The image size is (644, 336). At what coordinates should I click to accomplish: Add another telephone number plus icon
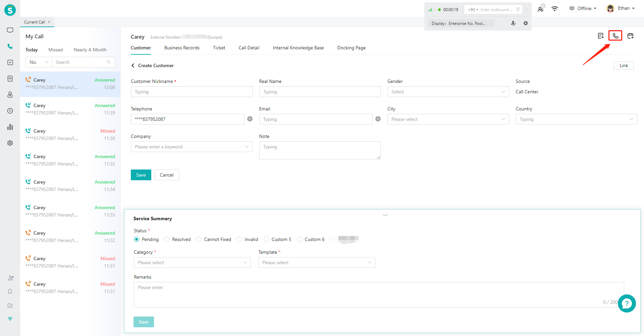coord(250,119)
